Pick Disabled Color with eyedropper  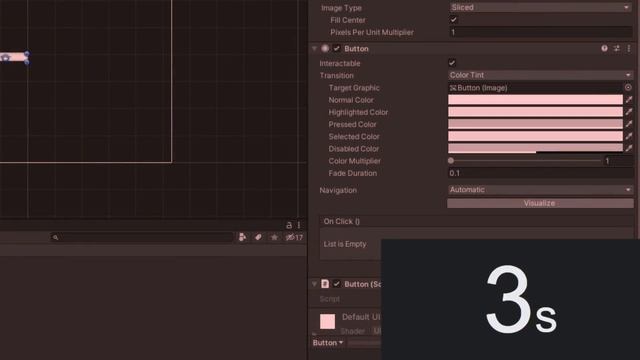pyautogui.click(x=629, y=149)
